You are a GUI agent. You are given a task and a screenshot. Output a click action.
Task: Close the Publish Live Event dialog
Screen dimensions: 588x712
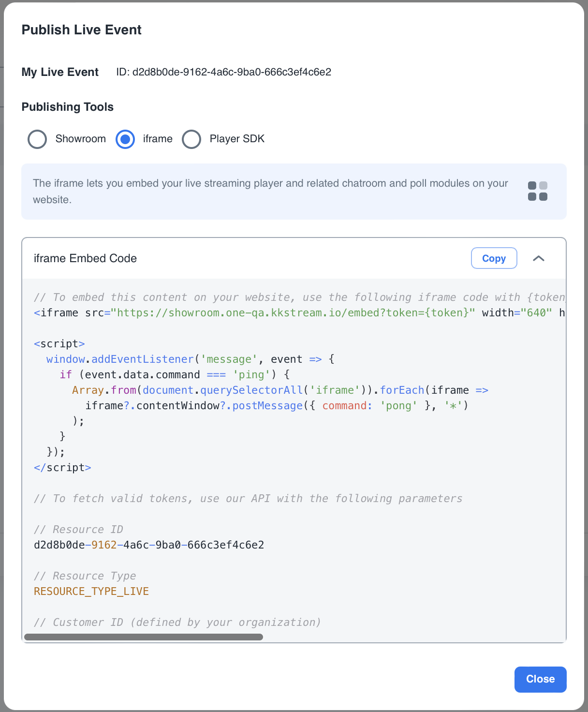click(x=540, y=679)
